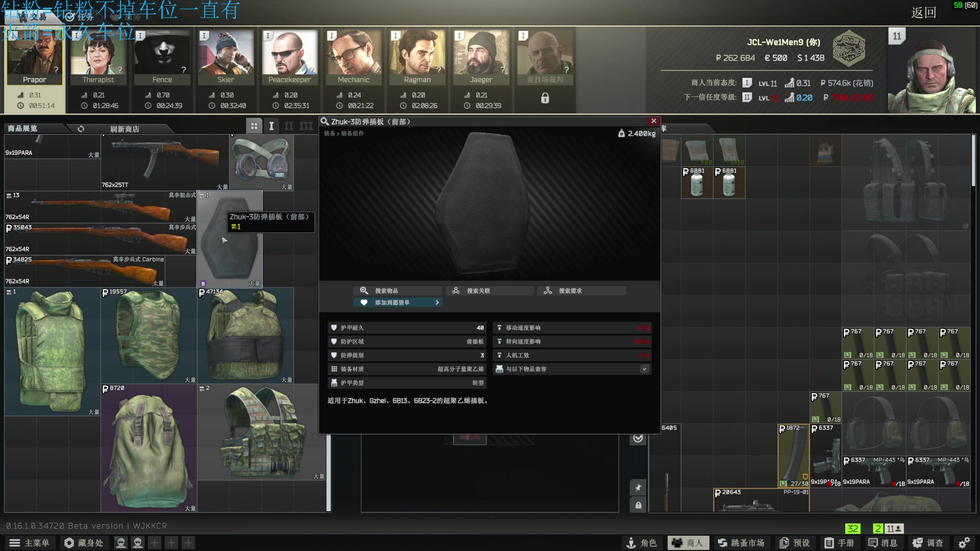Select the 19557 rouble body armor
Screen dimensions: 980x551
pyautogui.click(x=149, y=335)
